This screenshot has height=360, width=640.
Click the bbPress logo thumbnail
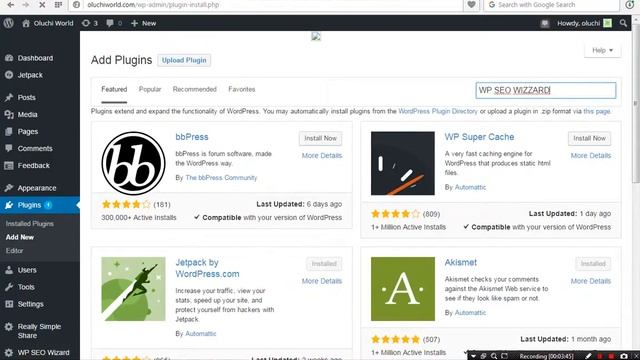[x=133, y=163]
